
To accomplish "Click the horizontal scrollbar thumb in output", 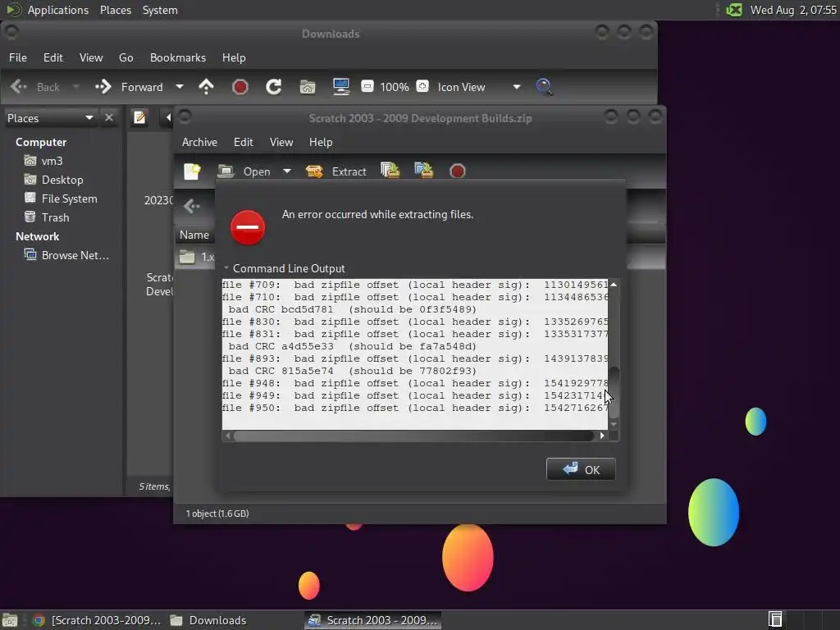I will 413,436.
